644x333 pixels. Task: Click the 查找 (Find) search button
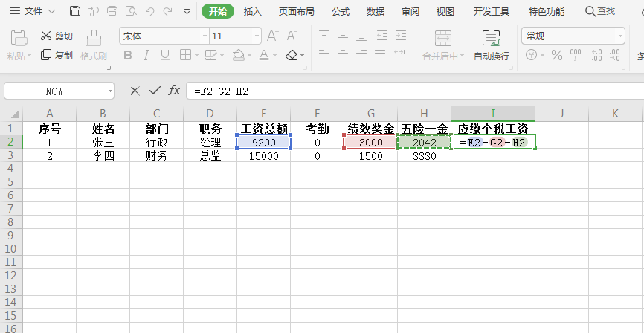600,11
